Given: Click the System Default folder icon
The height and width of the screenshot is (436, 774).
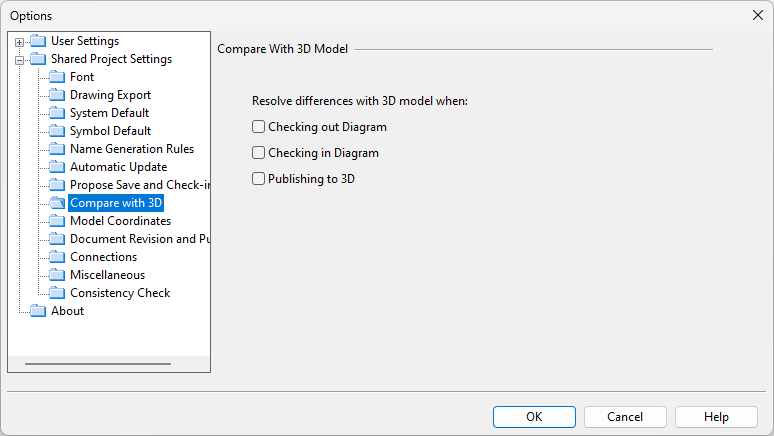Looking at the screenshot, I should [x=57, y=113].
